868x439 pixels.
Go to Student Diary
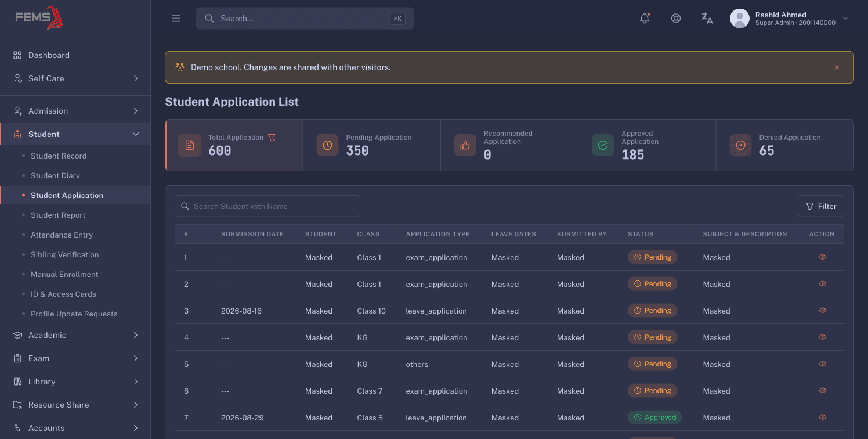[55, 175]
